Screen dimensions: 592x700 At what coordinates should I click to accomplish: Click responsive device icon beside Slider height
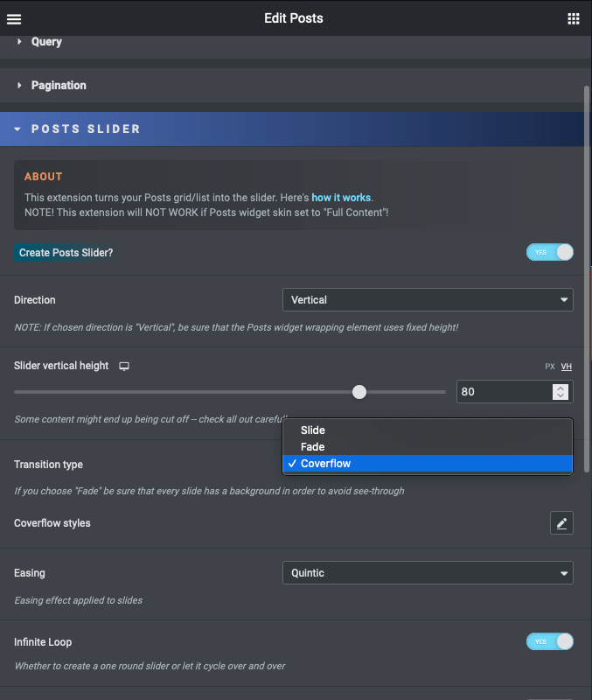pos(124,366)
